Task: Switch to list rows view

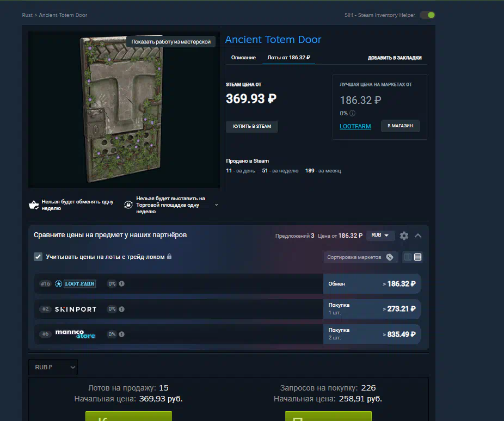Action: click(417, 257)
